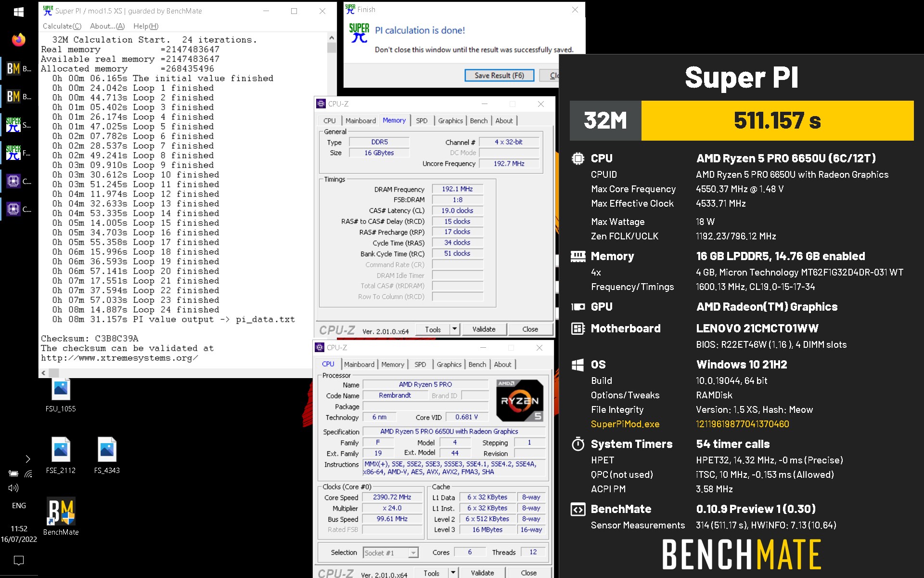Screen dimensions: 924x578
Task: Click the 'Checksum: C3B8C39A' line
Action: (x=90, y=339)
